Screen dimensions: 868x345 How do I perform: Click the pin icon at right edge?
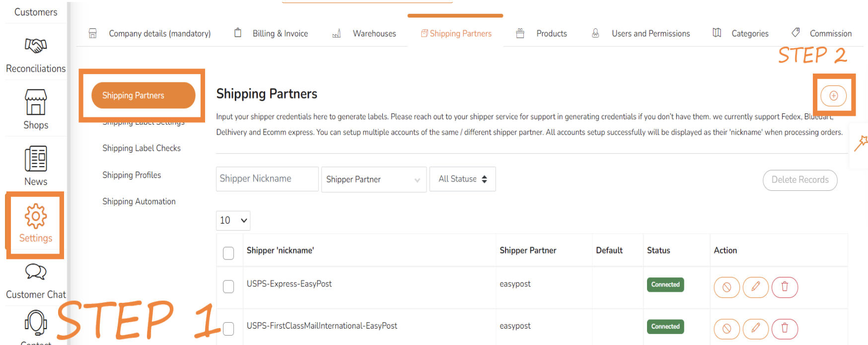coord(861,143)
